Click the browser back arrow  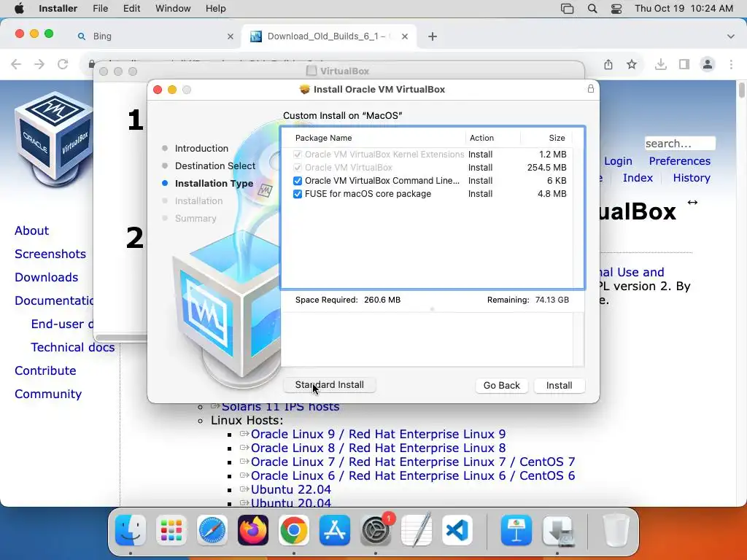pos(16,64)
